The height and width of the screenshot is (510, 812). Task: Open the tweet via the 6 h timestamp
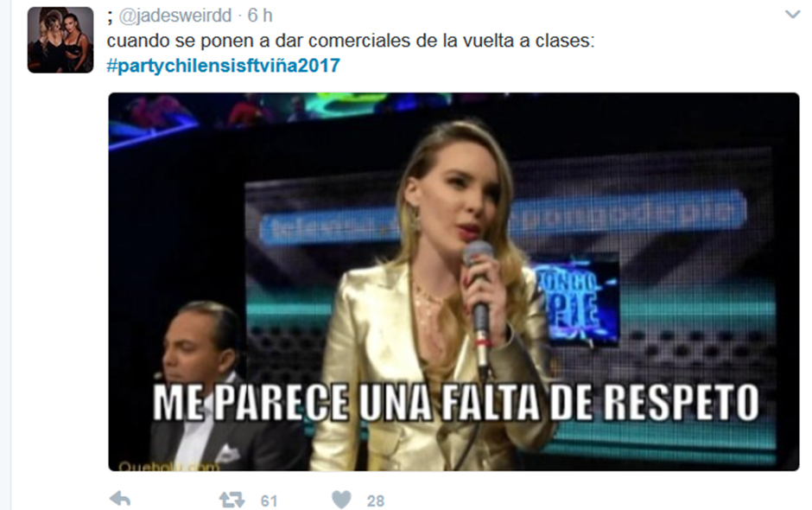(260, 16)
